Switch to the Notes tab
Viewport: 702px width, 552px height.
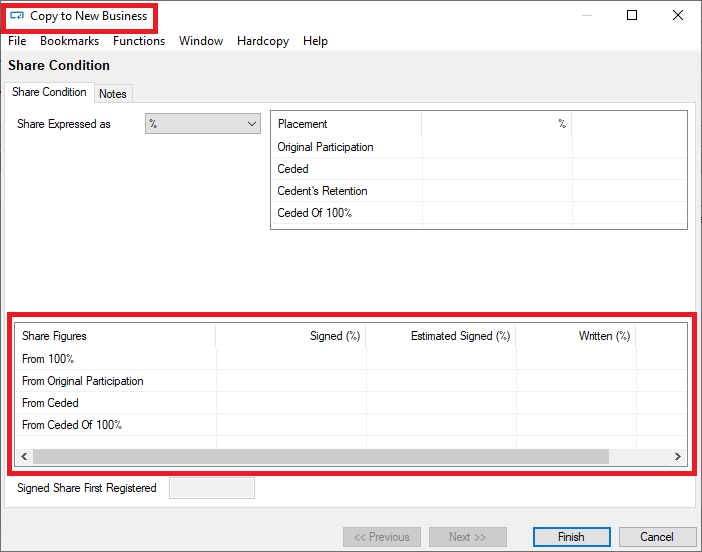pos(113,93)
